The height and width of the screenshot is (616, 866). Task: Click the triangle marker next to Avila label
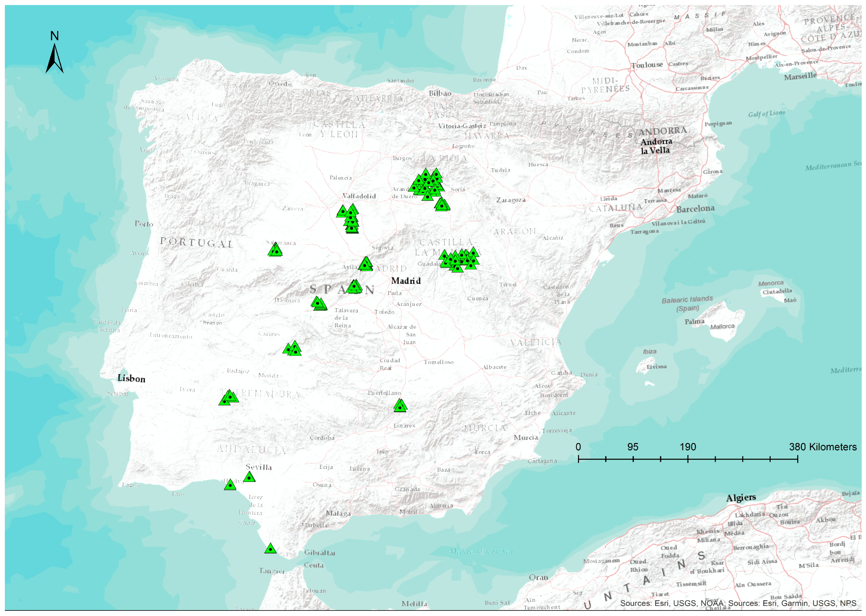pos(365,264)
